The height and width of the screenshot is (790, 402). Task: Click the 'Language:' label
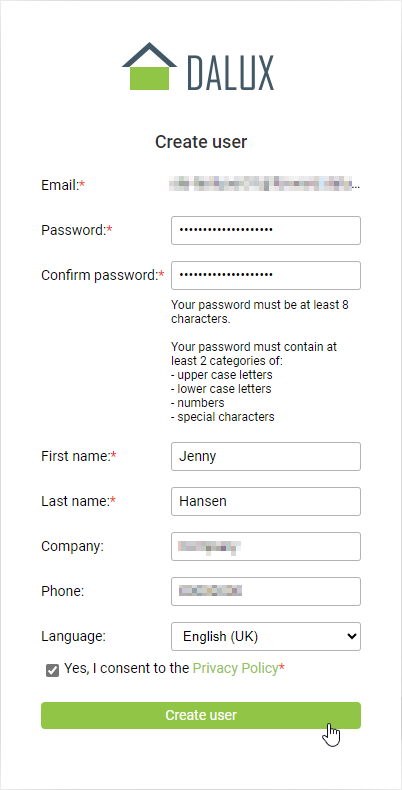(74, 636)
